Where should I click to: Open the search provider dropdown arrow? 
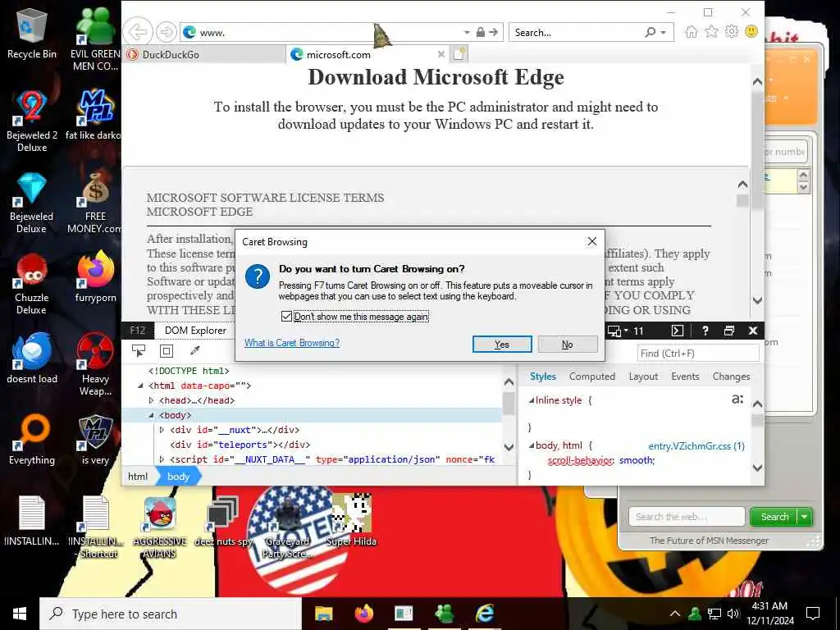663,33
